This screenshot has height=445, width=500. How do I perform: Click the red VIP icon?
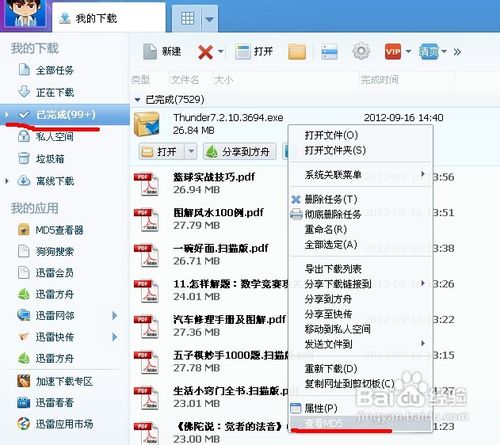393,52
